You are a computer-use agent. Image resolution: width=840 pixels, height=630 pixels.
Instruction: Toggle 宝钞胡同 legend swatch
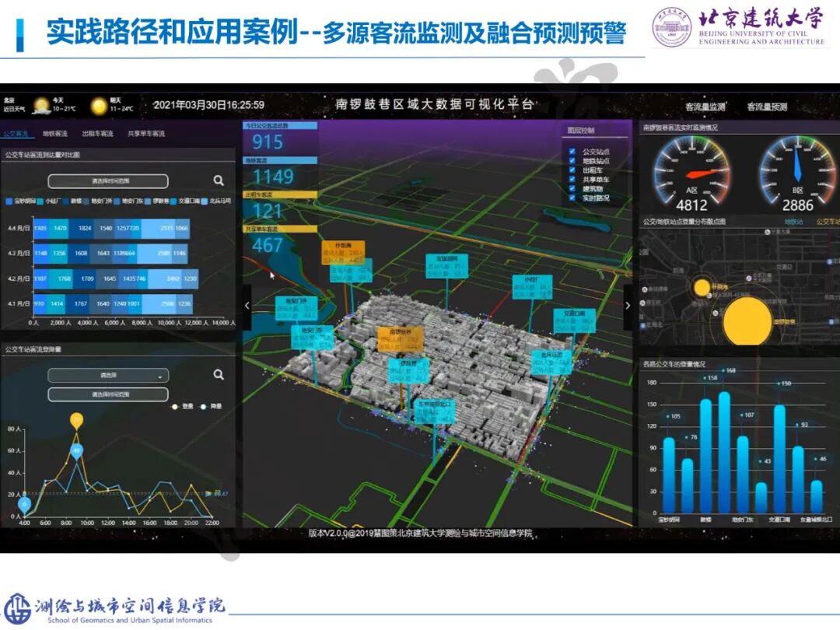coord(9,201)
